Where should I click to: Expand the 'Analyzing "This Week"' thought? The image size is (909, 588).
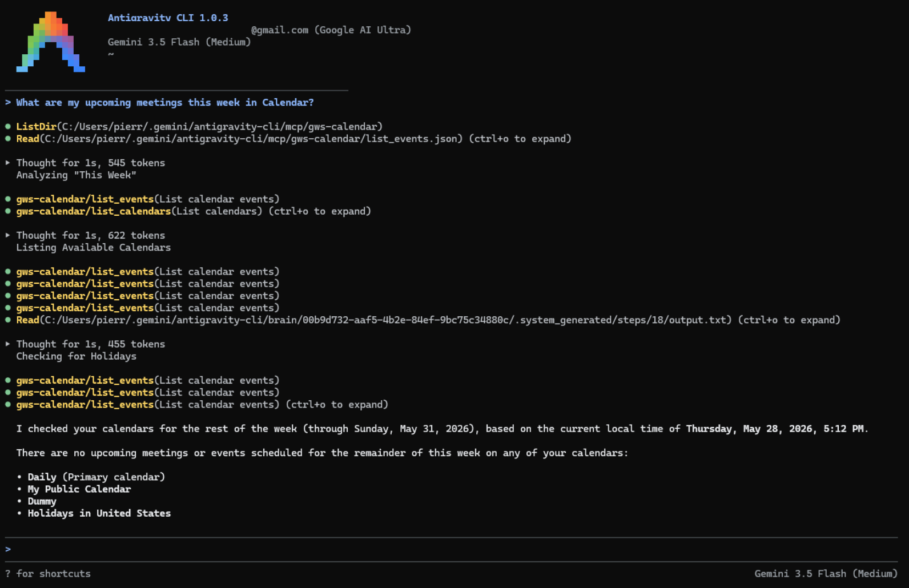click(7, 163)
